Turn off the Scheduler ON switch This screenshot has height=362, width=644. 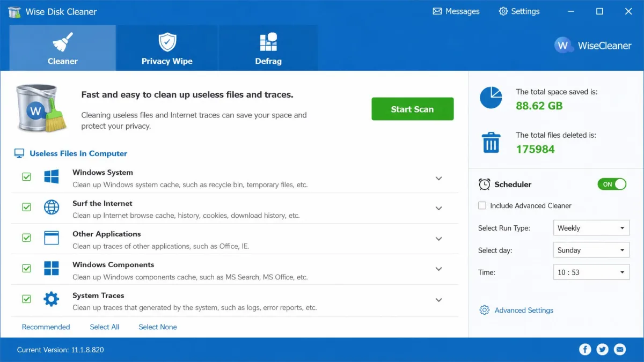[x=612, y=184]
